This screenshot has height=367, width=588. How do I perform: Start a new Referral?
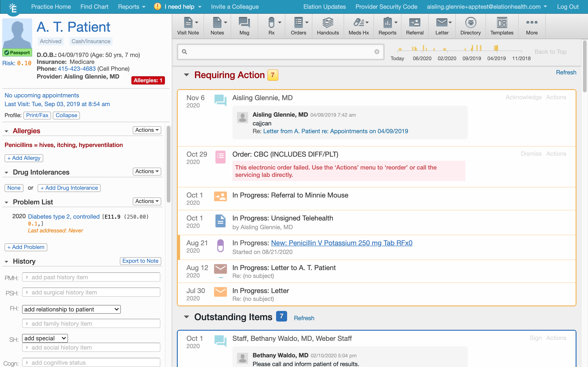point(415,26)
